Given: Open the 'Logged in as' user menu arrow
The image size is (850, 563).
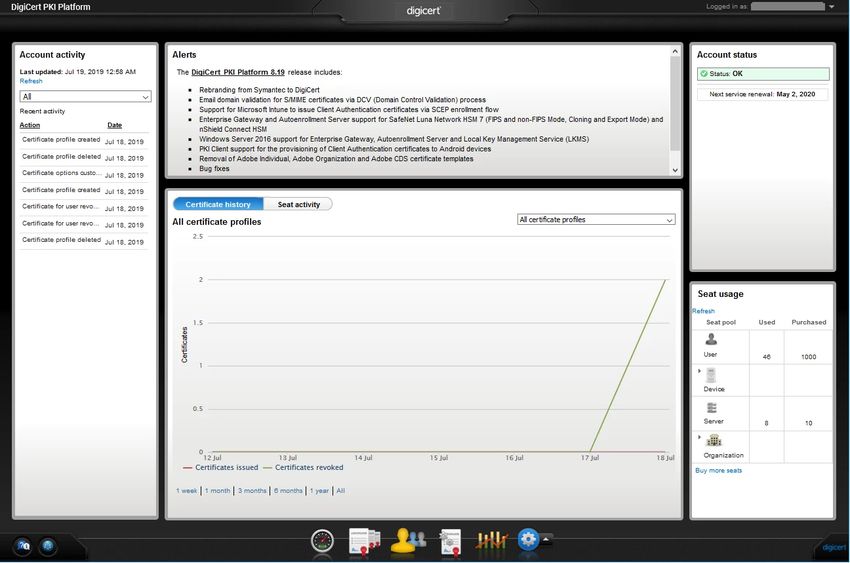Looking at the screenshot, I should pos(832,7).
